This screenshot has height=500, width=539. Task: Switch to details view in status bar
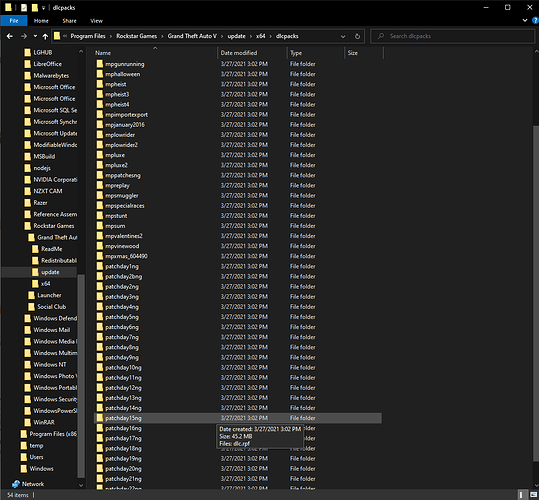pos(522,495)
